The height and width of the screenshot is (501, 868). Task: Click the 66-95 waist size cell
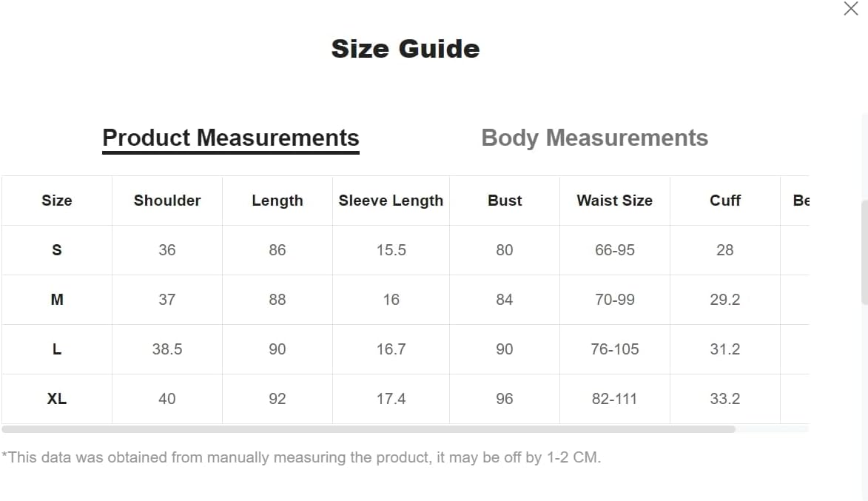click(x=615, y=250)
